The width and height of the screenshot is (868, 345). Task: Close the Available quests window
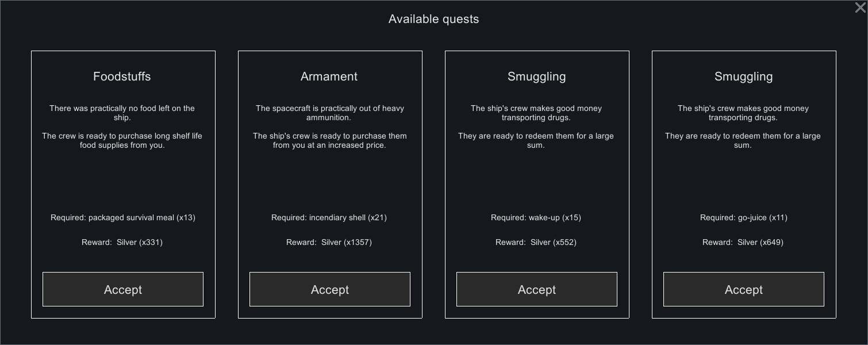(860, 7)
